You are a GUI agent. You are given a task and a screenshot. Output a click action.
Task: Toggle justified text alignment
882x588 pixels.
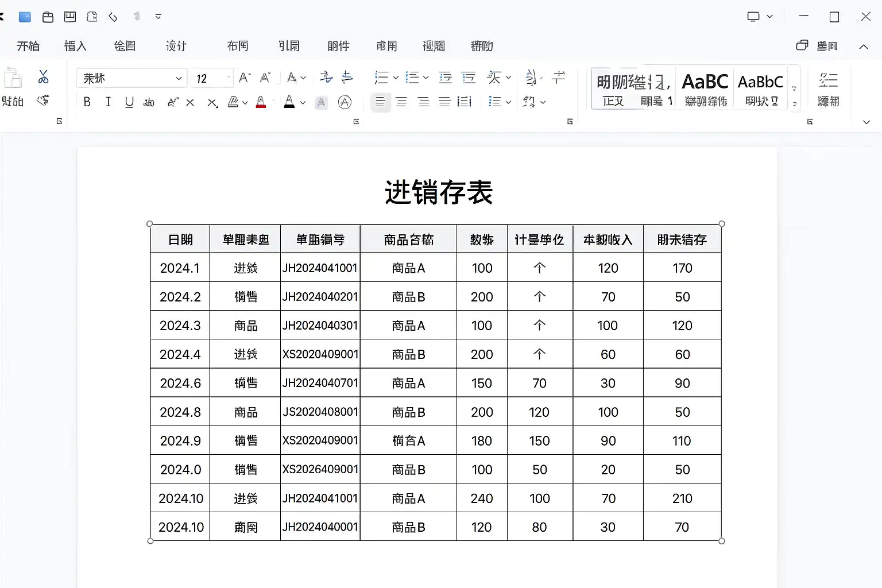coord(444,102)
